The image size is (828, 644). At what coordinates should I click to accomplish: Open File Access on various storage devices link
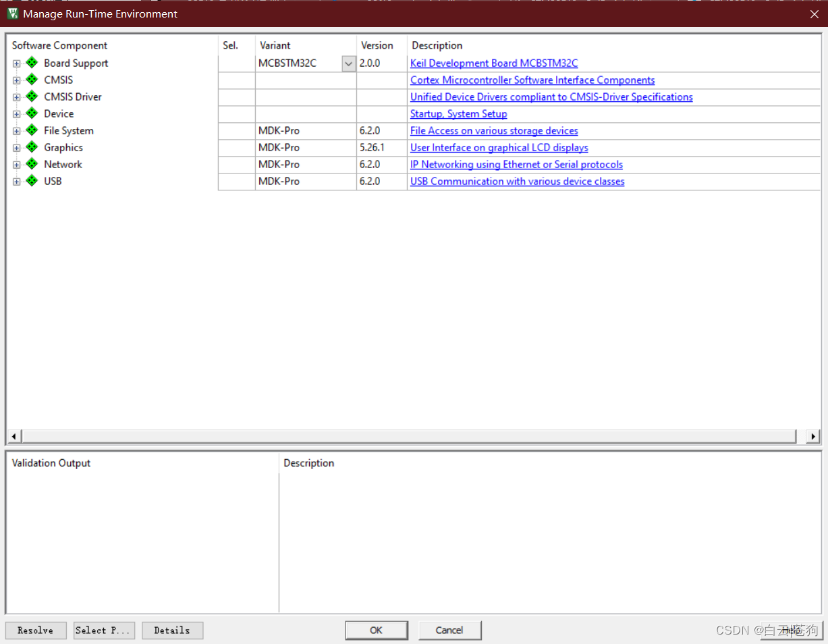(x=494, y=131)
